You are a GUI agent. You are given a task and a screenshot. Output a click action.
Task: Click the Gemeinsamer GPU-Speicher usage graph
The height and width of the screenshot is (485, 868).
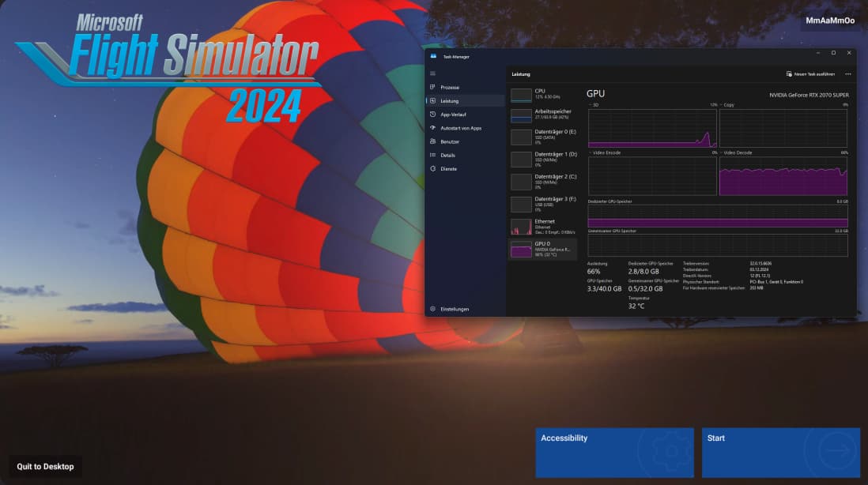(x=718, y=245)
